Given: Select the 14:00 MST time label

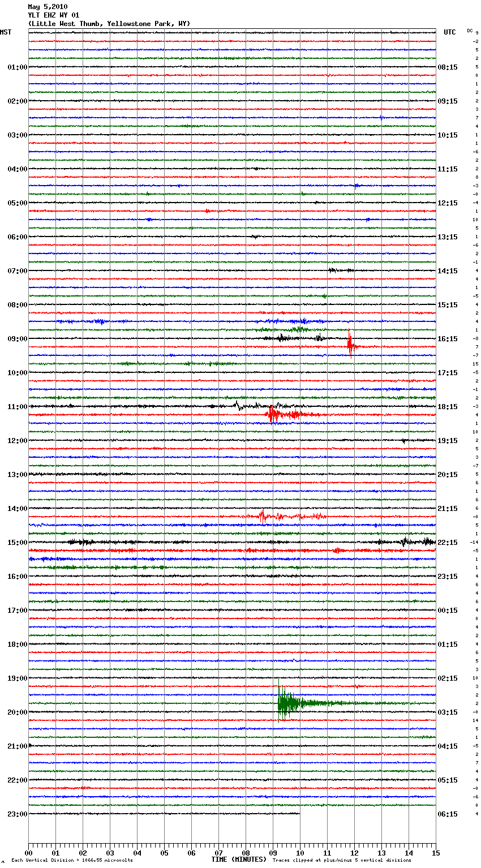Looking at the screenshot, I should pyautogui.click(x=18, y=509).
